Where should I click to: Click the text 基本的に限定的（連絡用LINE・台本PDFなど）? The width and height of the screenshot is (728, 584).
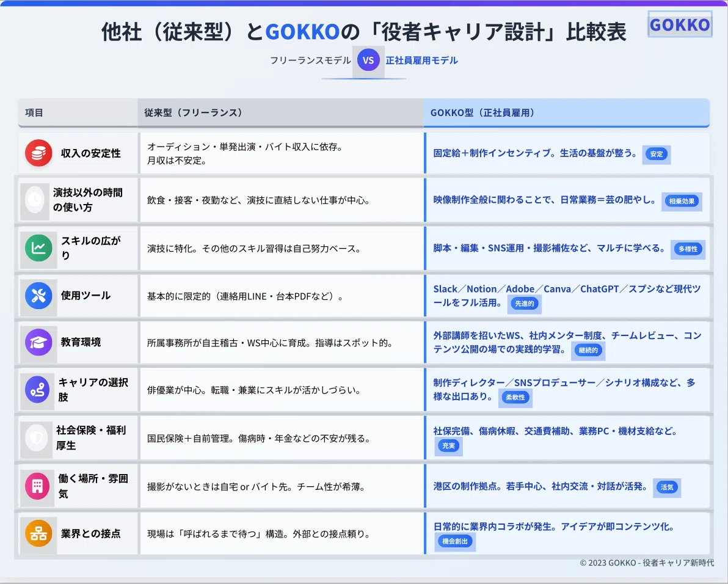[x=242, y=296]
